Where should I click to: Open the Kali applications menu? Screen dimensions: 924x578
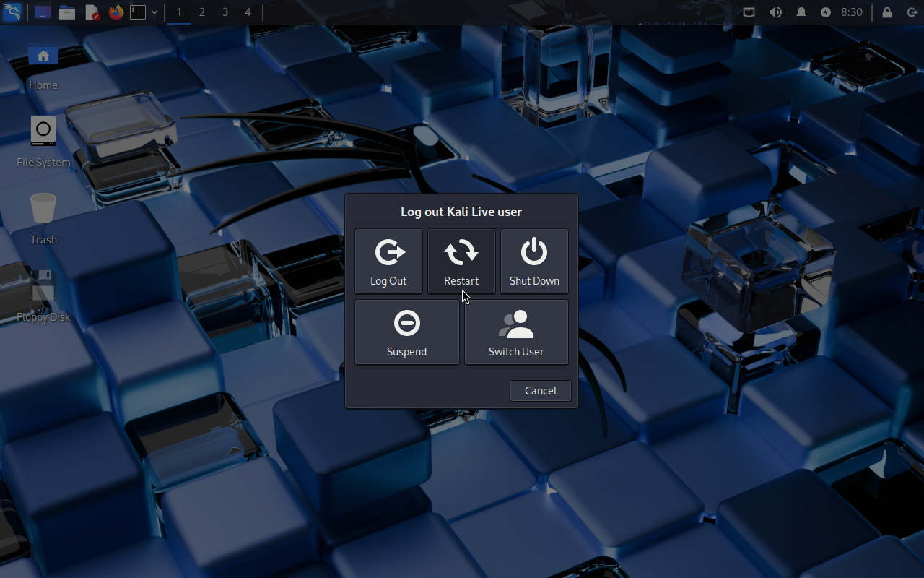12,12
